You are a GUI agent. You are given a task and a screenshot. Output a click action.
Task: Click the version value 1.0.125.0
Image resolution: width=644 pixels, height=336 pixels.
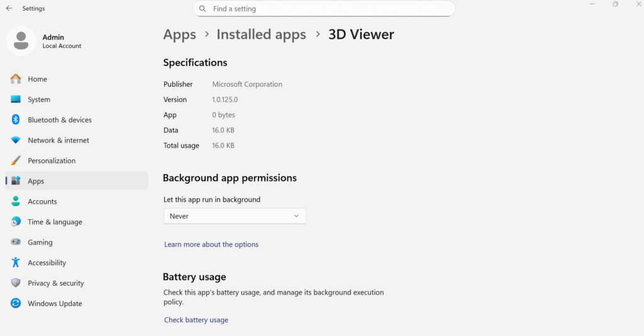pyautogui.click(x=225, y=99)
